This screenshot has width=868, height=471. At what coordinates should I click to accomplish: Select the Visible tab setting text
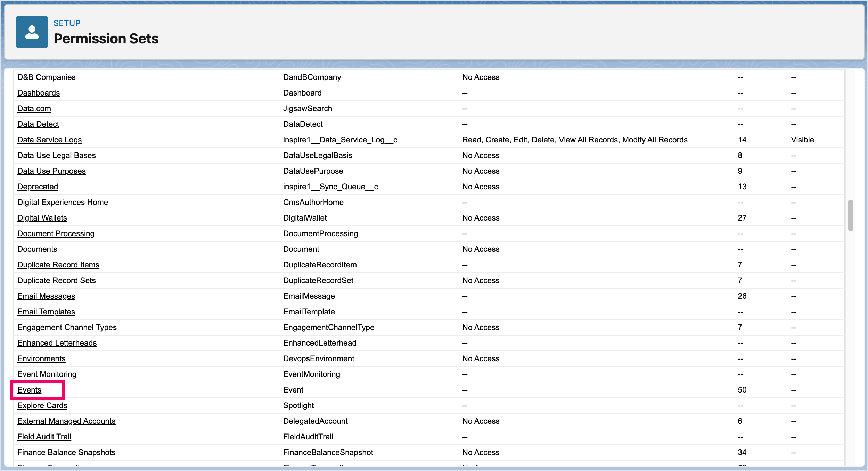(803, 140)
